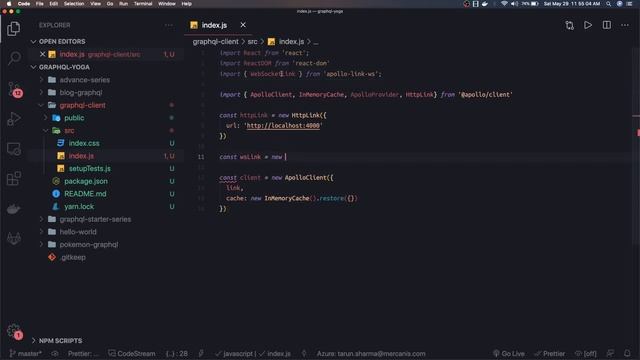Image resolution: width=640 pixels, height=360 pixels.
Task: Toggle the [off] status bar item
Action: point(586,353)
